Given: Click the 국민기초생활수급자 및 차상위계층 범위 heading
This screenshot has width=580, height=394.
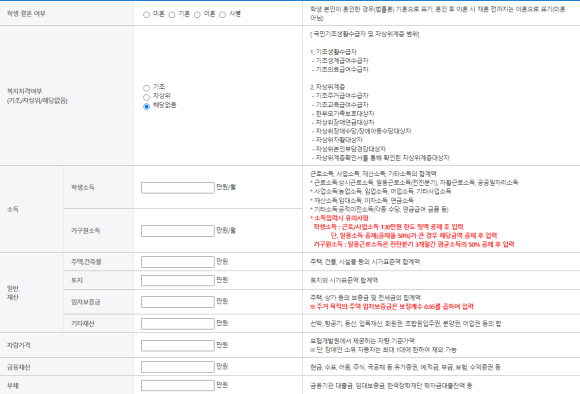Looking at the screenshot, I should click(364, 34).
